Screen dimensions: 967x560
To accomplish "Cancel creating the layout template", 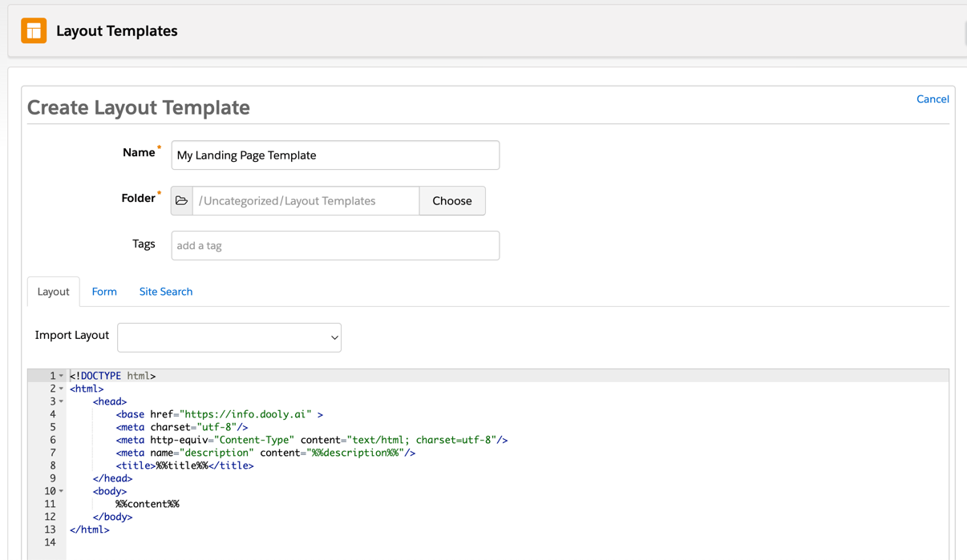I will click(x=932, y=99).
